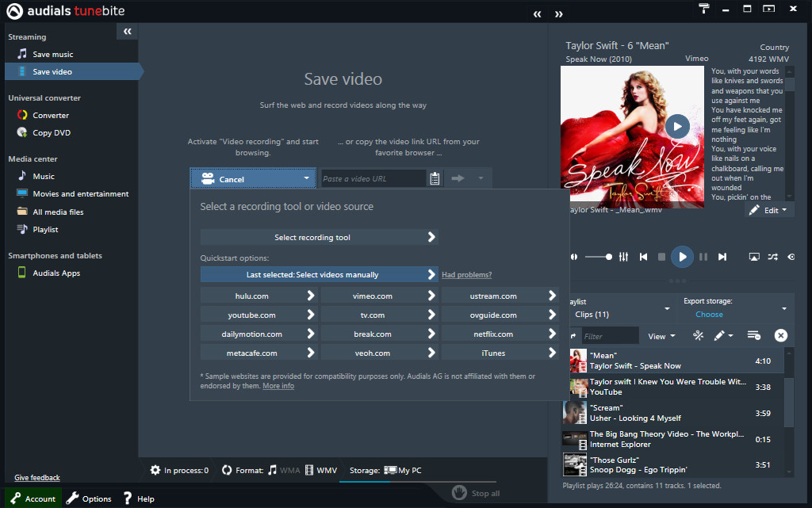Choose an export storage location
Viewport: 812px width, 508px height.
coord(708,314)
